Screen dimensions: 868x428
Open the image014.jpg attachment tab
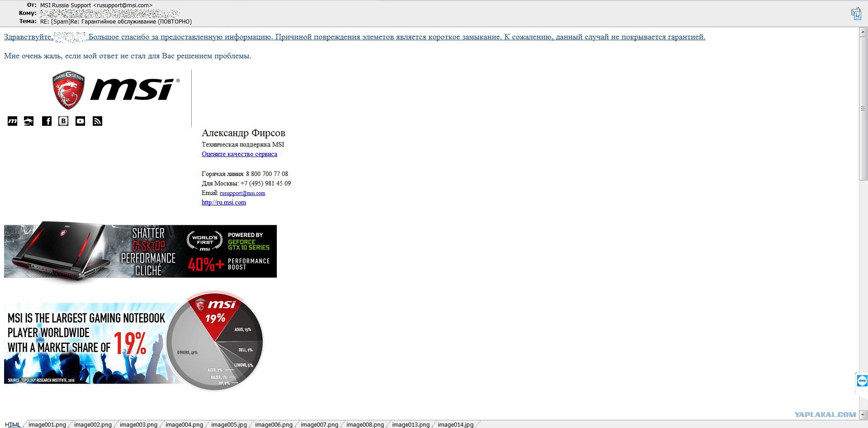[x=455, y=424]
